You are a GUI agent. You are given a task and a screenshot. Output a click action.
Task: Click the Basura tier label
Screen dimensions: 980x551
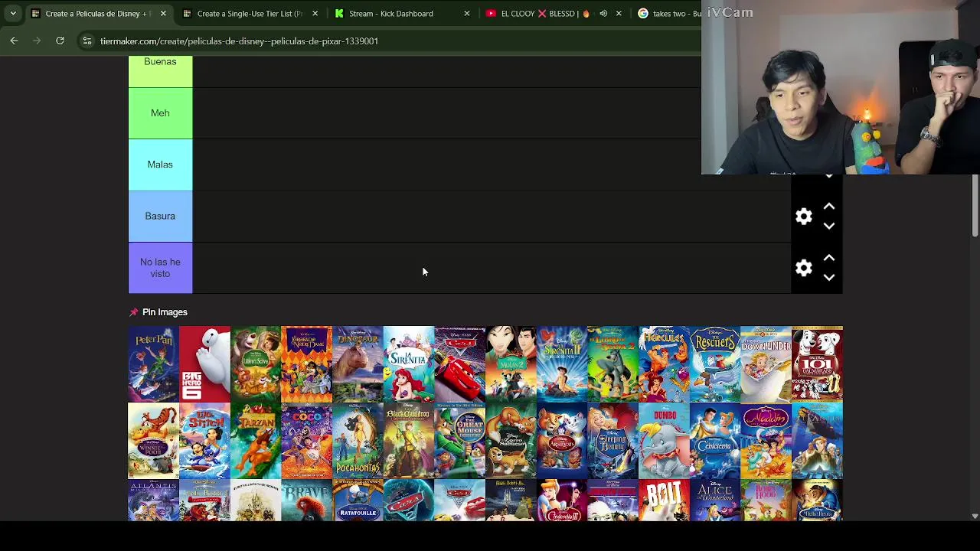(160, 216)
